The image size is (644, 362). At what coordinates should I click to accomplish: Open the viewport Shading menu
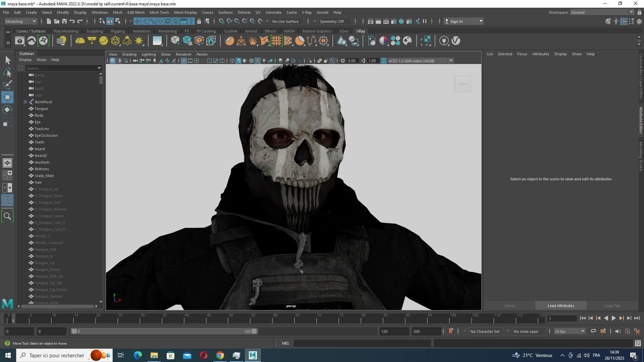pyautogui.click(x=129, y=54)
